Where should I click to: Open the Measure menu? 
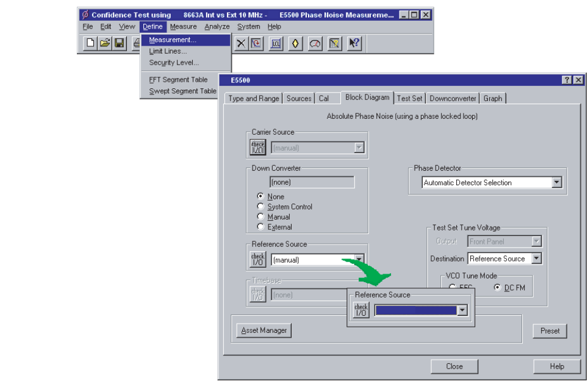click(x=184, y=27)
